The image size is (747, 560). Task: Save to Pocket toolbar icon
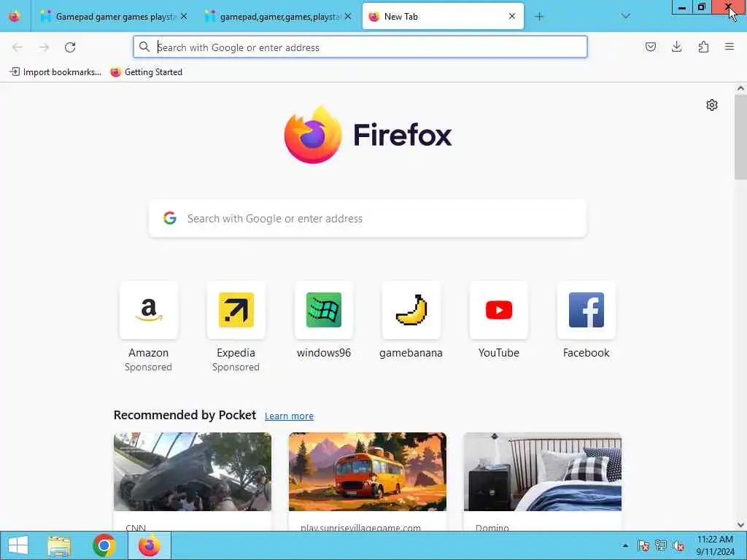(651, 47)
